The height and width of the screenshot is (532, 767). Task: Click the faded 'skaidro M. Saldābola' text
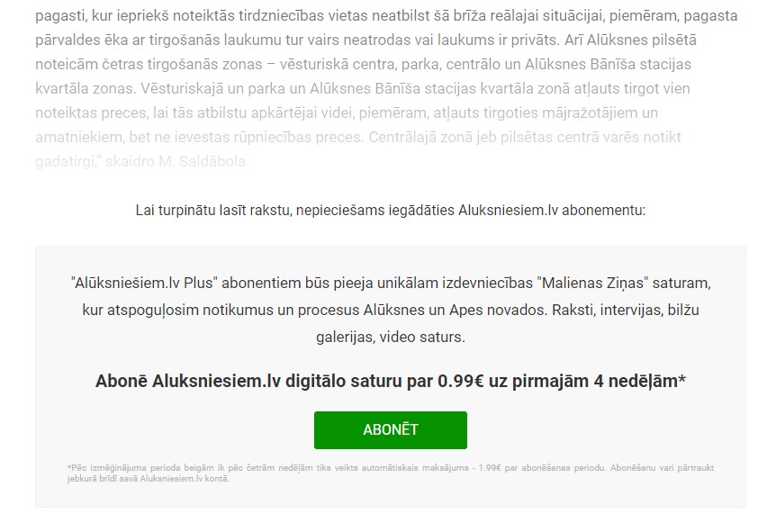pos(177,161)
